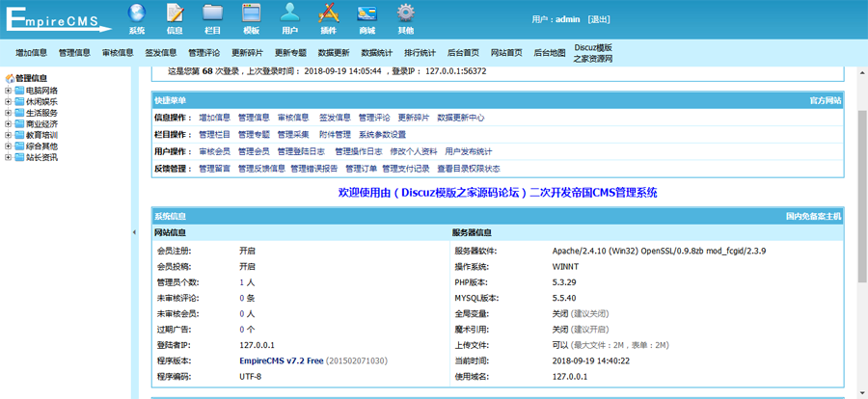Click the folder icon beside 生活服务

pyautogui.click(x=20, y=113)
